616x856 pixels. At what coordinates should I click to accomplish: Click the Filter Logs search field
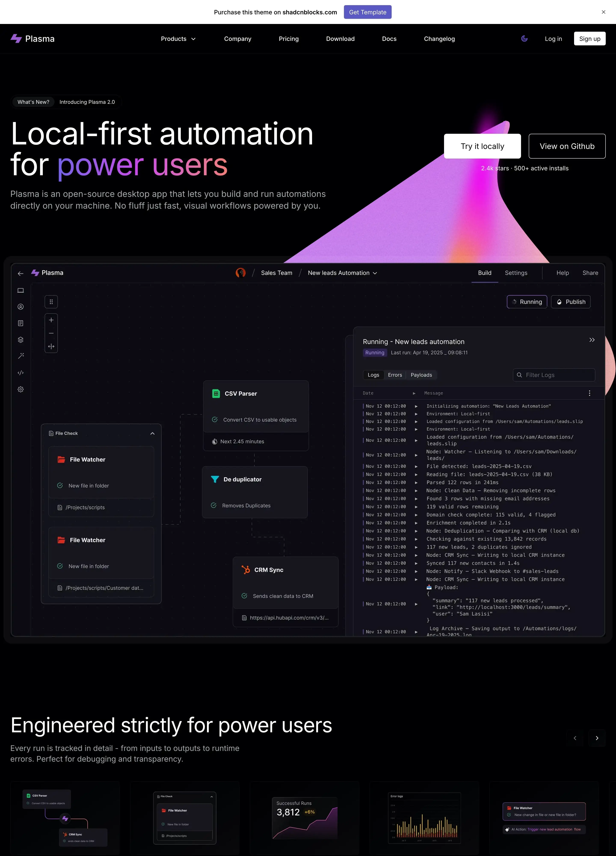tap(554, 375)
